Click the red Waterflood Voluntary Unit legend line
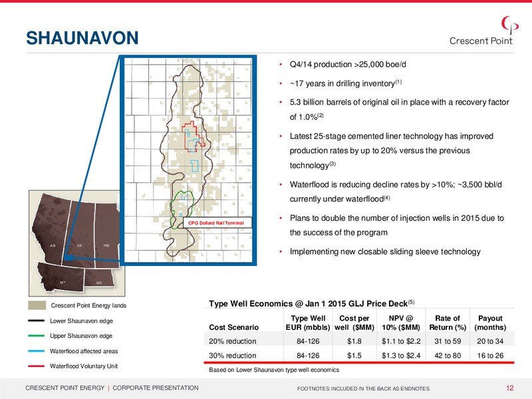The image size is (532, 399). pos(37,366)
